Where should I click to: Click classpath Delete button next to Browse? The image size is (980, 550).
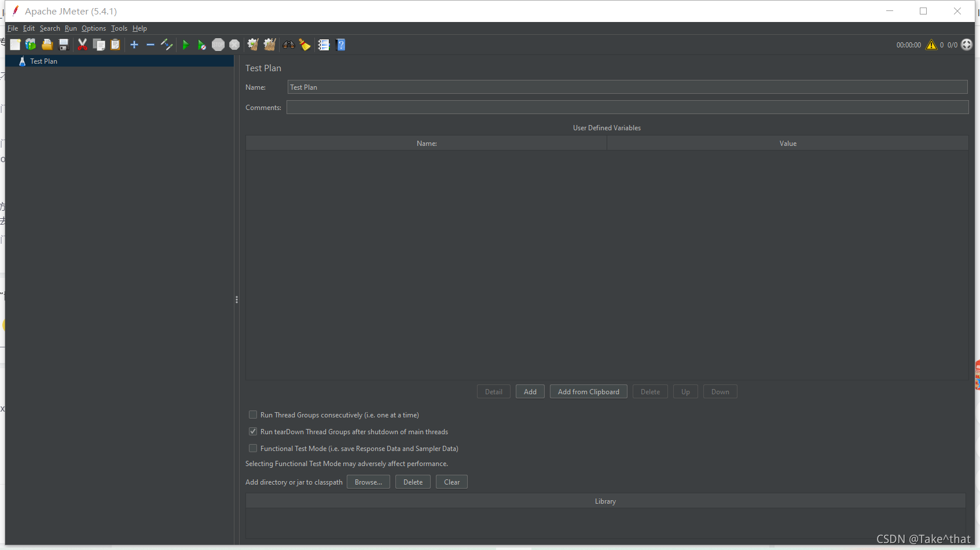pos(413,482)
